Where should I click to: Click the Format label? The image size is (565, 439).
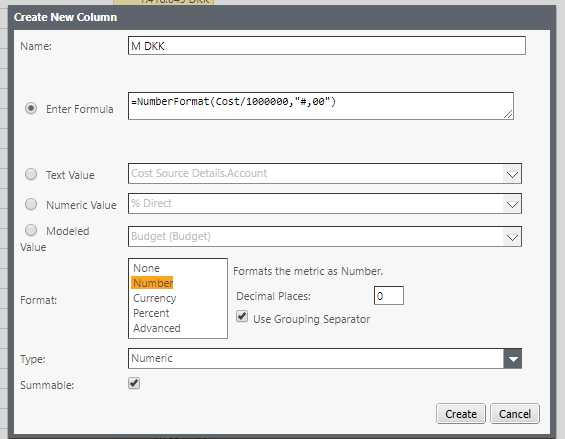click(38, 300)
